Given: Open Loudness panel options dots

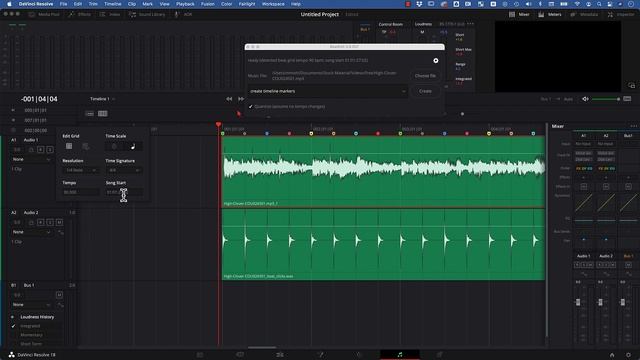Looking at the screenshot, I should 470,24.
